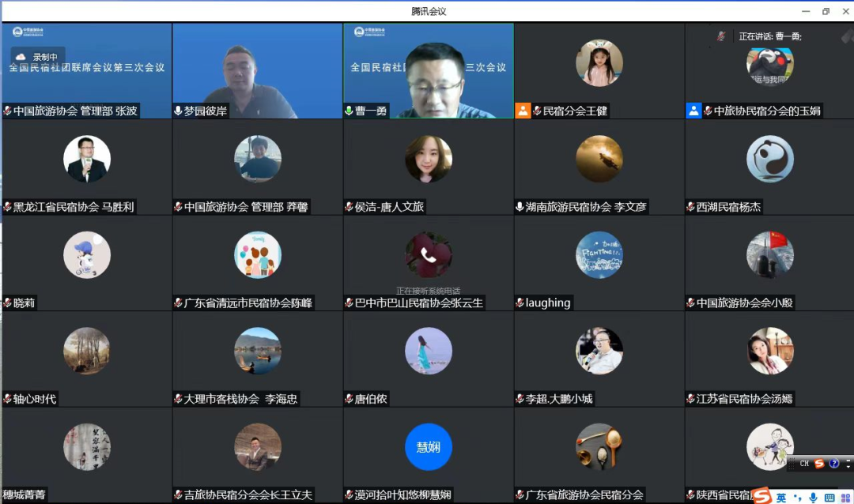Click microphone icon beside 梦园彼岸
The height and width of the screenshot is (504, 854).
tap(178, 111)
